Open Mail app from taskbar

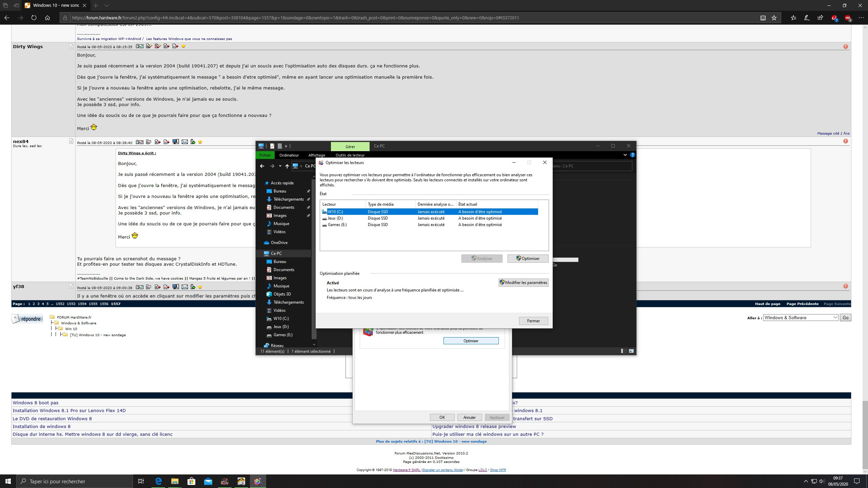click(x=208, y=481)
